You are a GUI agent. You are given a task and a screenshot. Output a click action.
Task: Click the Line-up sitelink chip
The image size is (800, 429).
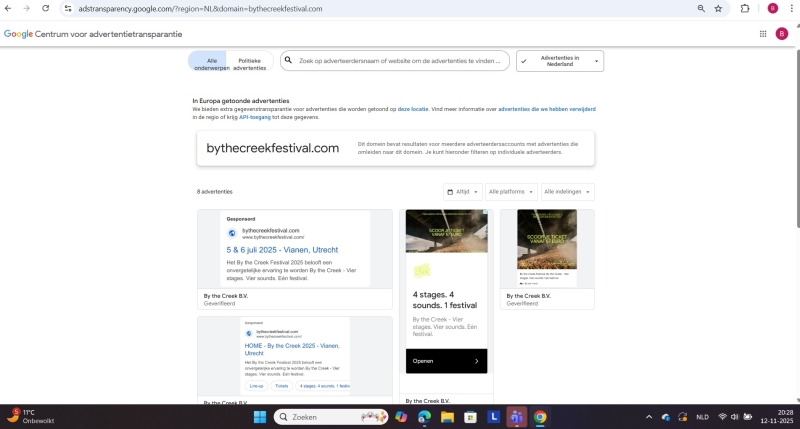[x=256, y=386]
